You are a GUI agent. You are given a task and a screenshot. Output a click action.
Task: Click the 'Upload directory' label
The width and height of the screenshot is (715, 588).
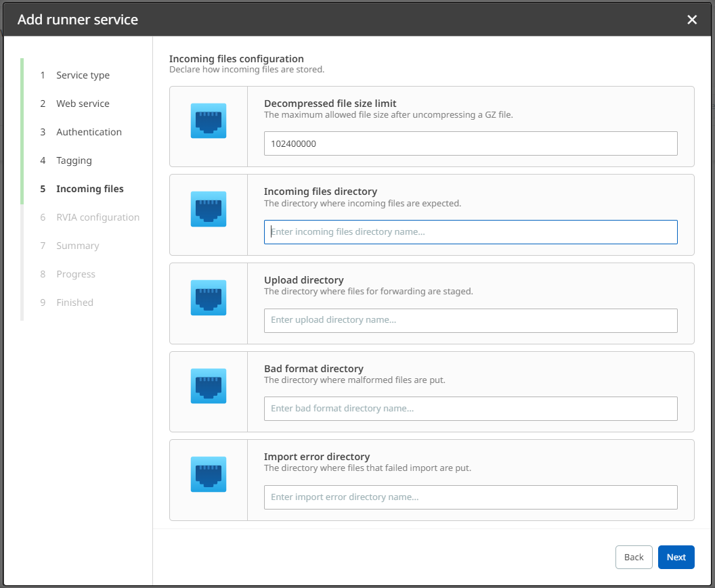pyautogui.click(x=304, y=280)
